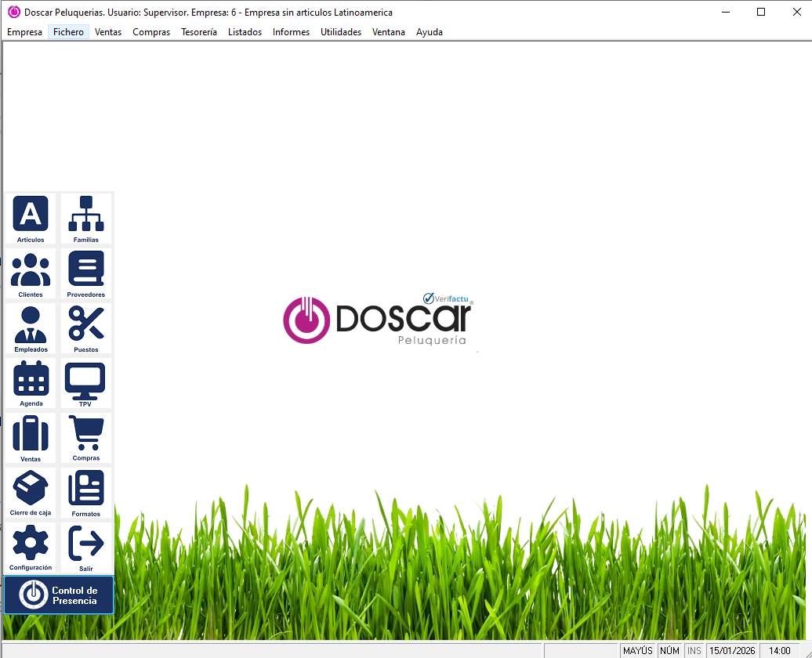Open the Utilidades menu
This screenshot has width=812, height=658.
341,32
